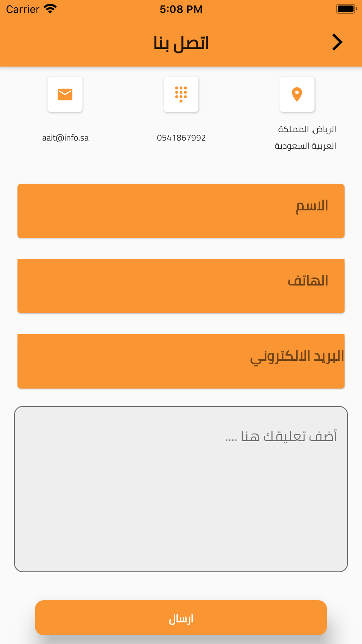Tap the envelope email icon
Screen dimensions: 362x644
click(x=65, y=94)
